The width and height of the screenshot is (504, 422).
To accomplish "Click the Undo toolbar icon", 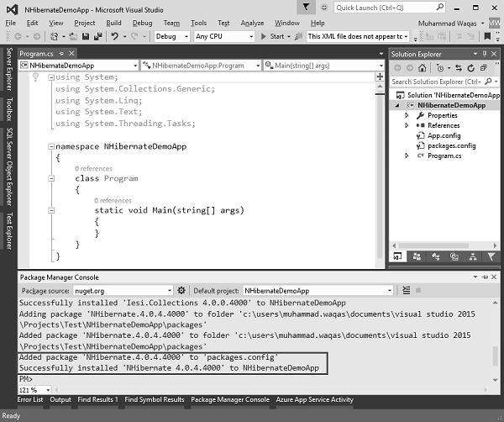I will (115, 36).
